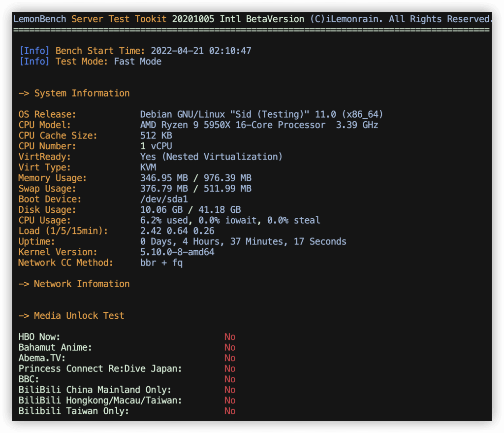The width and height of the screenshot is (504, 433).
Task: Click the Uptime value text
Action: pyautogui.click(x=243, y=241)
